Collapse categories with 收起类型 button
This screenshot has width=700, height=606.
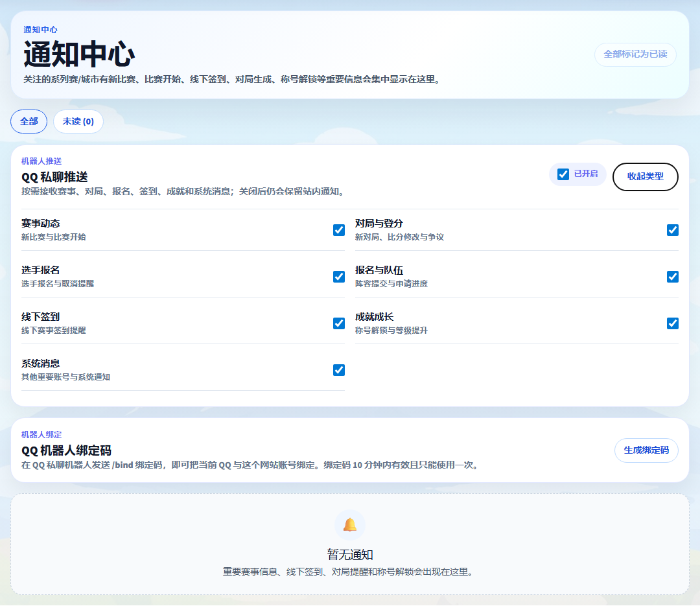[x=645, y=177]
